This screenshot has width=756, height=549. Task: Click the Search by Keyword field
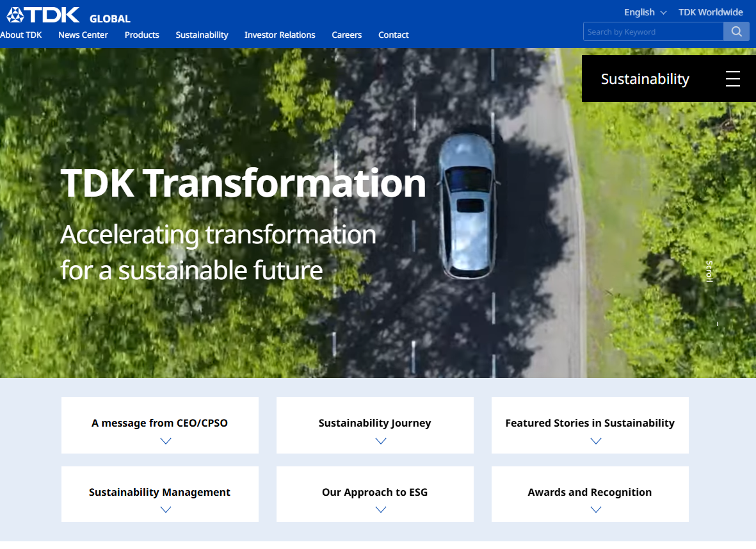[x=654, y=32]
